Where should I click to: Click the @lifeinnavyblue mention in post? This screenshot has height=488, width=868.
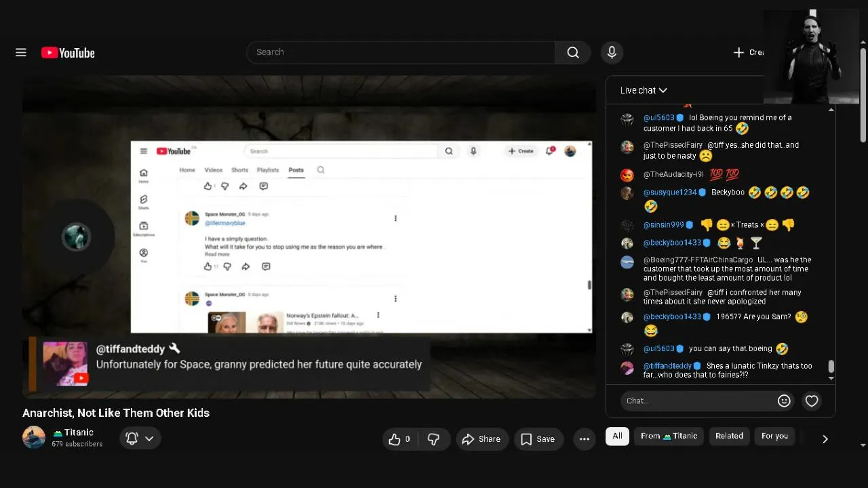[225, 223]
